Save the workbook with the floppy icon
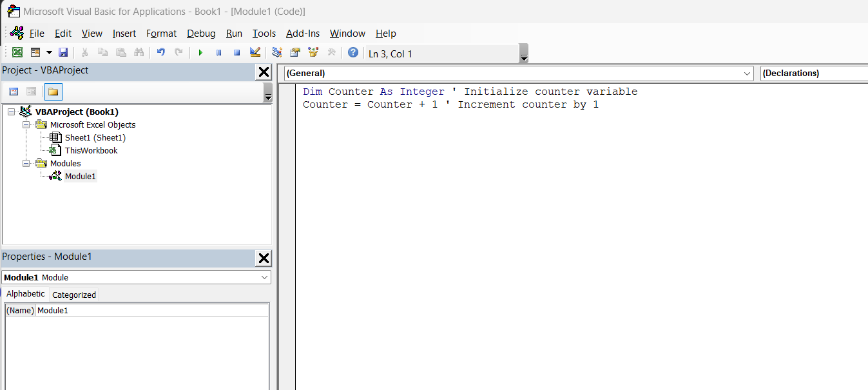Screen dimensions: 868x390 [63, 53]
